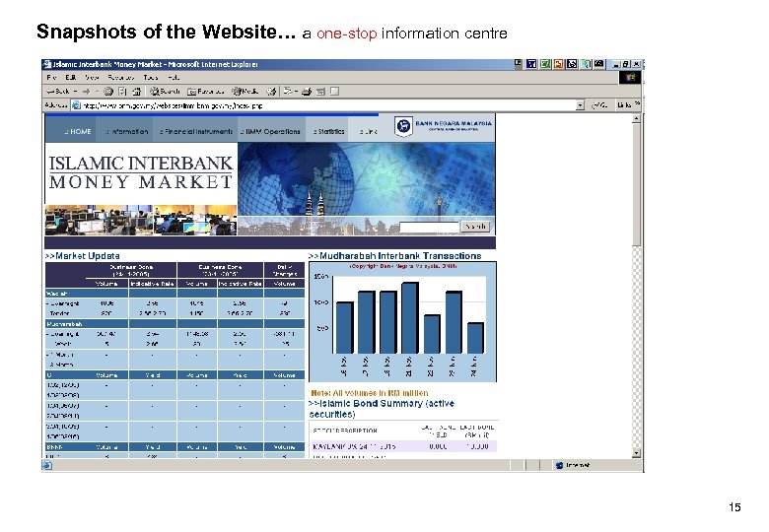769x532 pixels.
Task: Click the Mudharabah bar chart
Action: pos(402,322)
